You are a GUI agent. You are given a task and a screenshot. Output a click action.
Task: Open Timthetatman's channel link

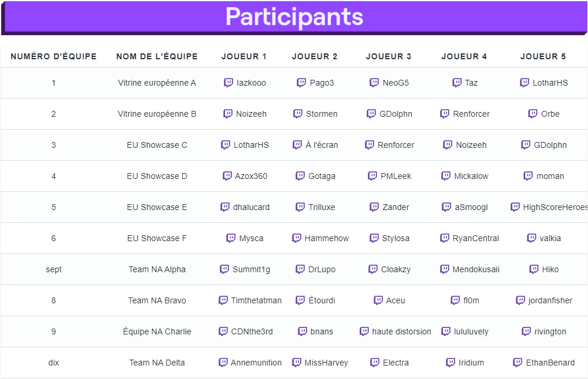coord(256,300)
